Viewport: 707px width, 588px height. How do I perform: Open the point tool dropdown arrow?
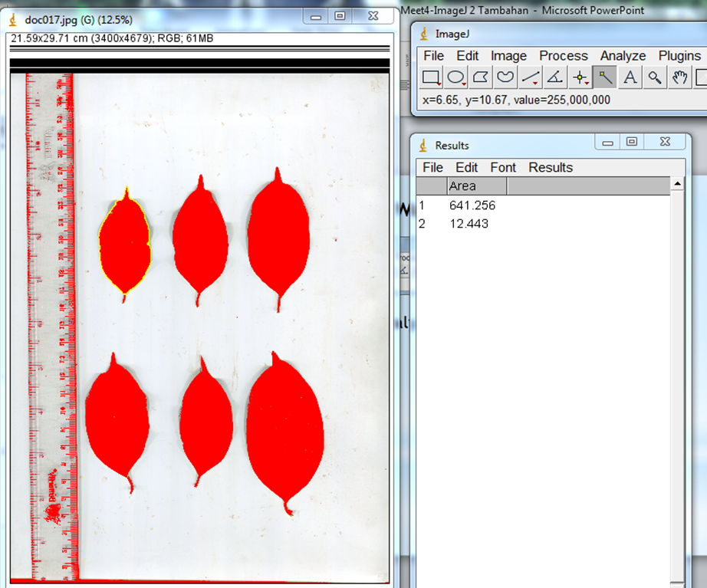click(587, 84)
